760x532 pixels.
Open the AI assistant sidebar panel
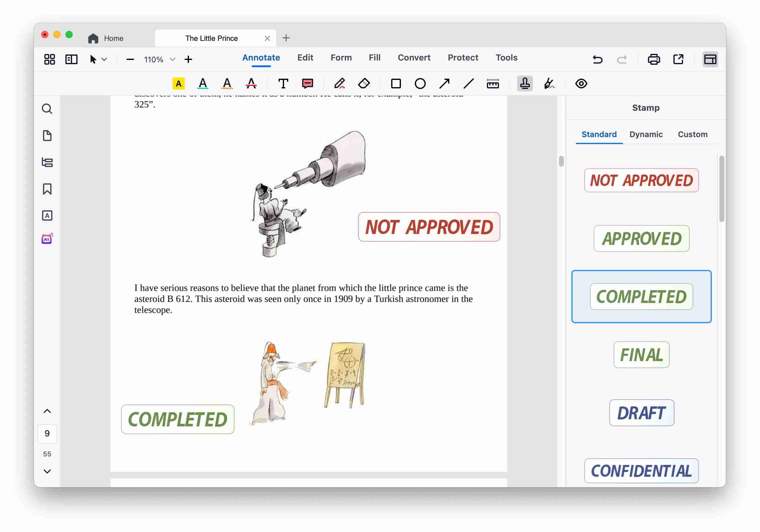47,238
